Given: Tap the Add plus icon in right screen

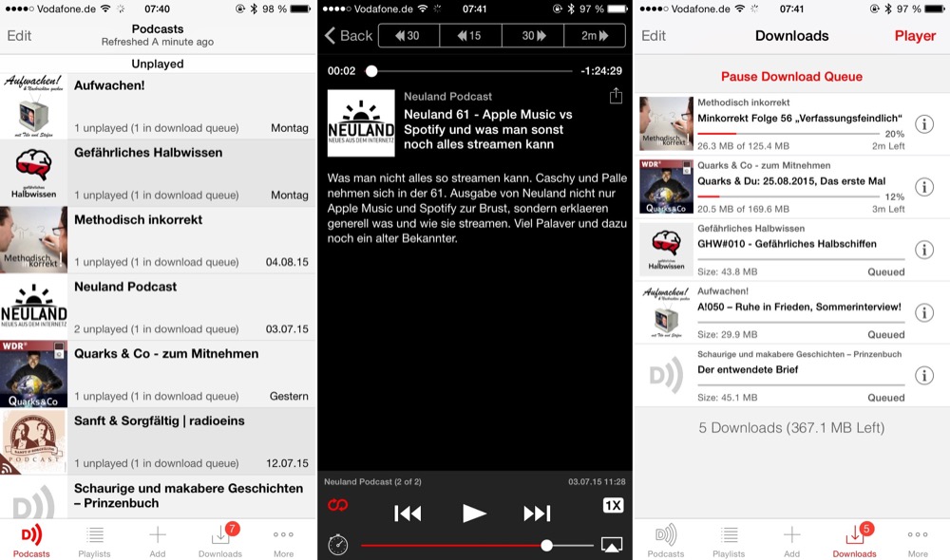Looking at the screenshot, I should click(791, 539).
